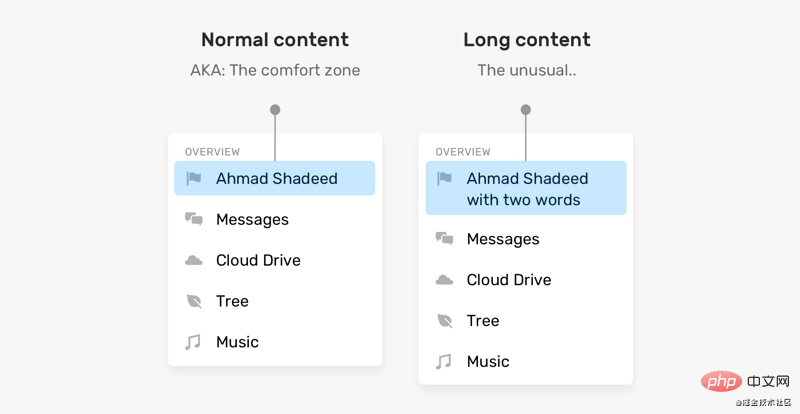Select 'Ahmad Shadeed with two words' item
This screenshot has width=800, height=414.
527,189
